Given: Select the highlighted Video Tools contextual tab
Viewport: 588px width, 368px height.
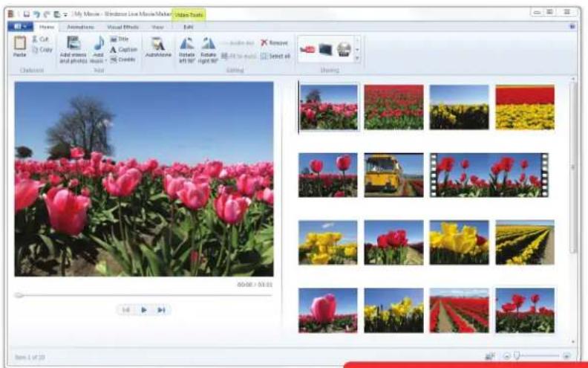Looking at the screenshot, I should tap(189, 15).
